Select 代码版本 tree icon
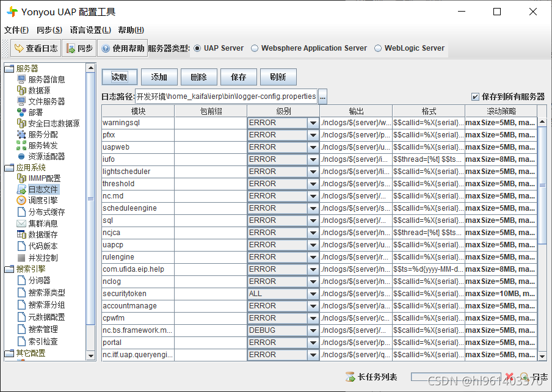This screenshot has width=552, height=392. click(21, 246)
